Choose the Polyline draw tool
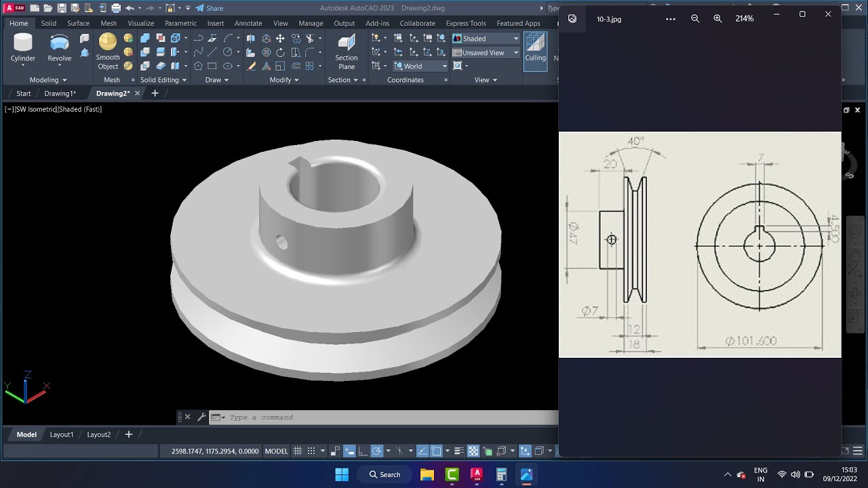The width and height of the screenshot is (868, 488). [x=199, y=38]
